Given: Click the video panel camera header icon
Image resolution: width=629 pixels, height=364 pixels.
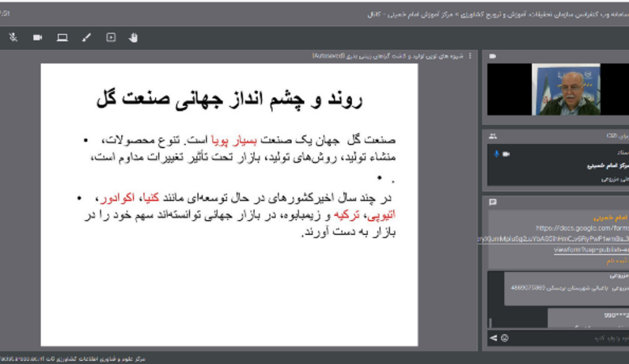Looking at the screenshot, I should [x=493, y=56].
